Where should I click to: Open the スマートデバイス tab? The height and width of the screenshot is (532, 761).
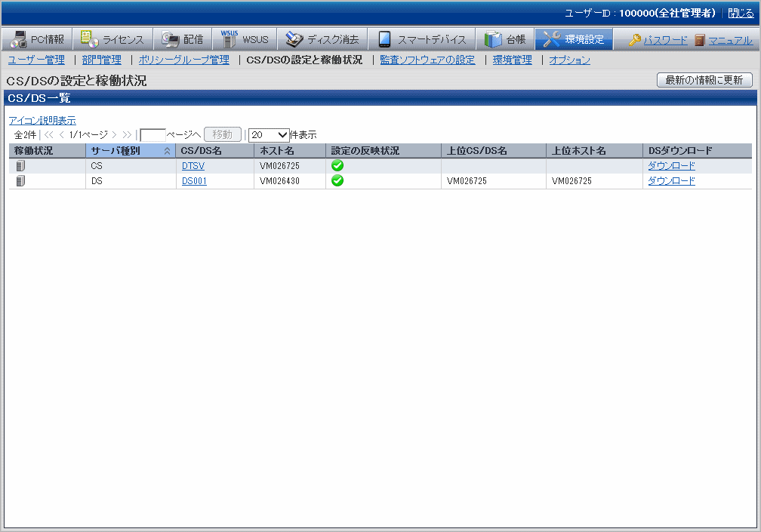pos(421,39)
